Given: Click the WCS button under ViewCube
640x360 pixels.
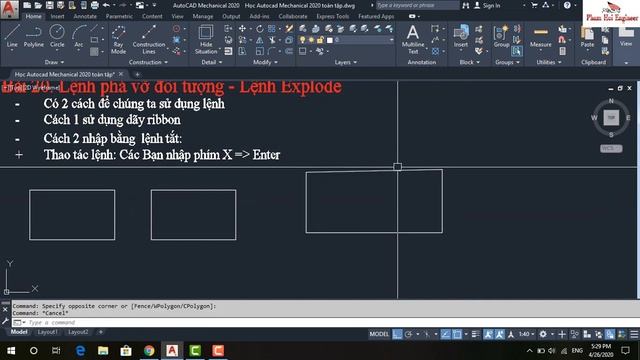Looking at the screenshot, I should pos(611,149).
